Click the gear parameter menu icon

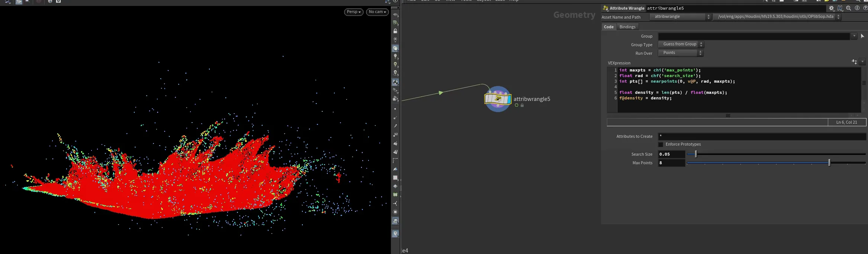pos(832,8)
